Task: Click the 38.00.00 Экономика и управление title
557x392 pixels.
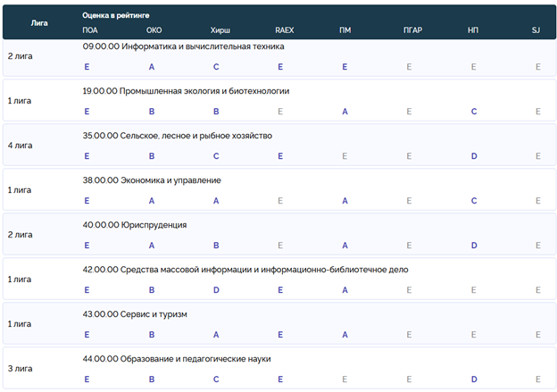Action: coord(151,180)
